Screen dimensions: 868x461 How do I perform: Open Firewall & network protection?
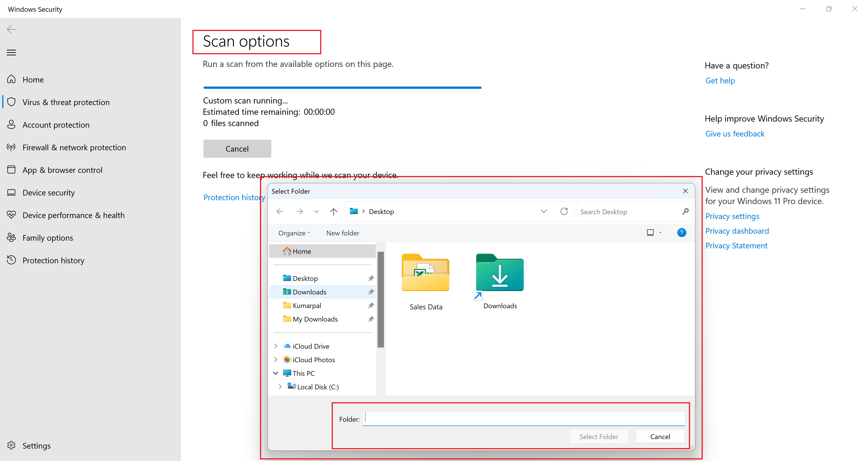pyautogui.click(x=74, y=147)
